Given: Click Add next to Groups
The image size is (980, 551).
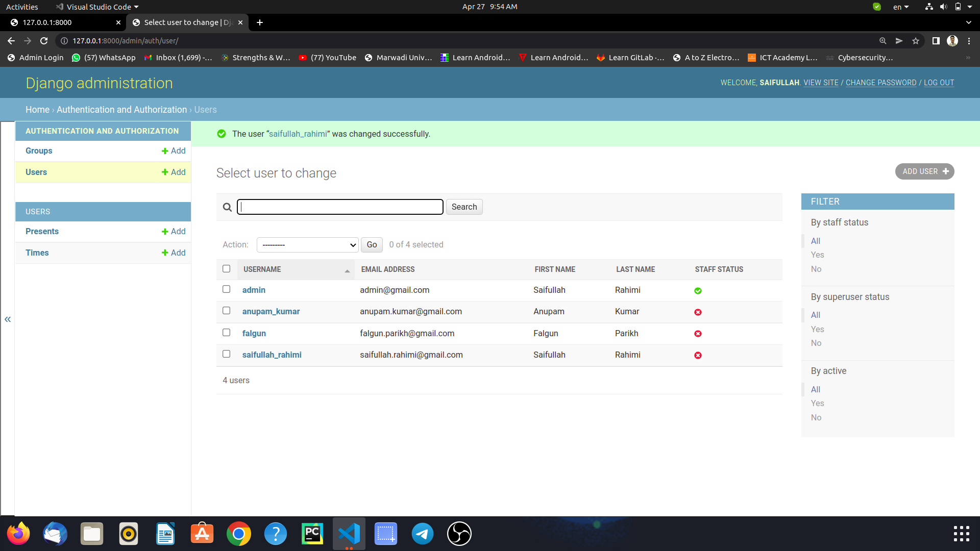Looking at the screenshot, I should (x=173, y=151).
